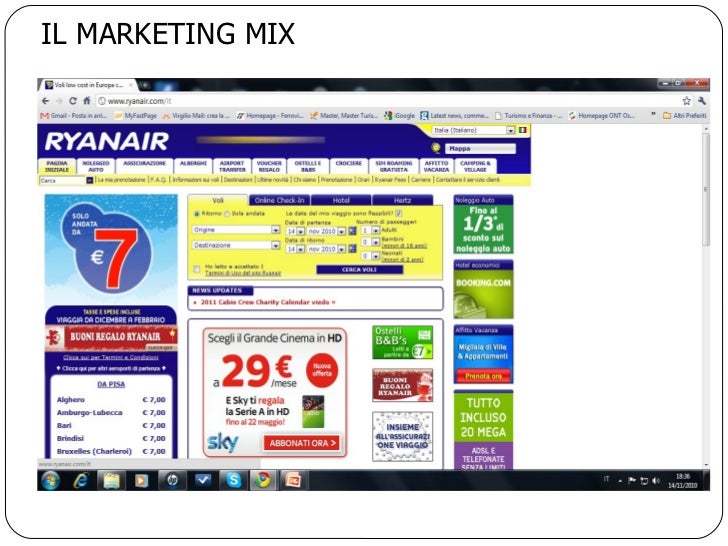The width and height of the screenshot is (728, 546).
Task: Open the Chrome wrench settings menu
Action: pos(702,101)
